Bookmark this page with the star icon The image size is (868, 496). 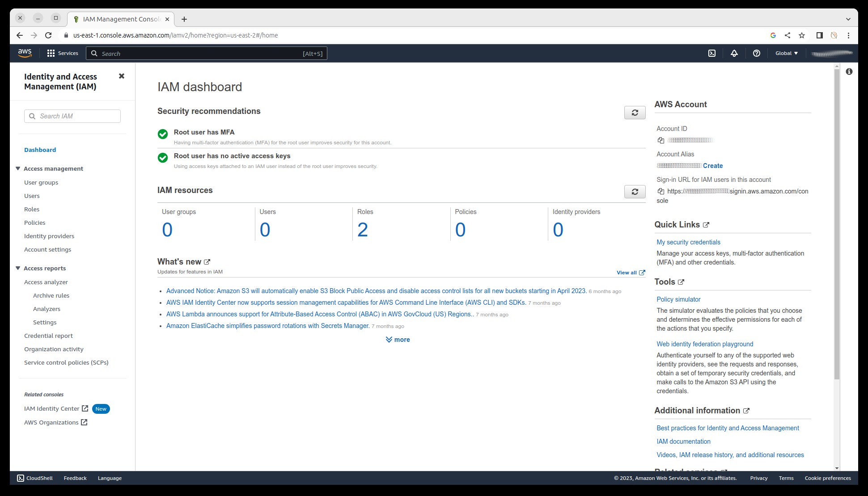tap(802, 35)
